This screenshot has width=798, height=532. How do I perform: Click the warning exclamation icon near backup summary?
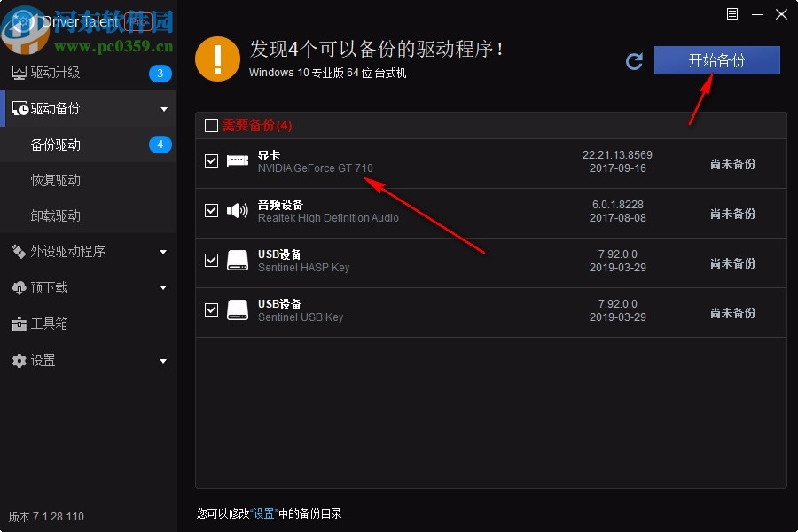click(217, 59)
